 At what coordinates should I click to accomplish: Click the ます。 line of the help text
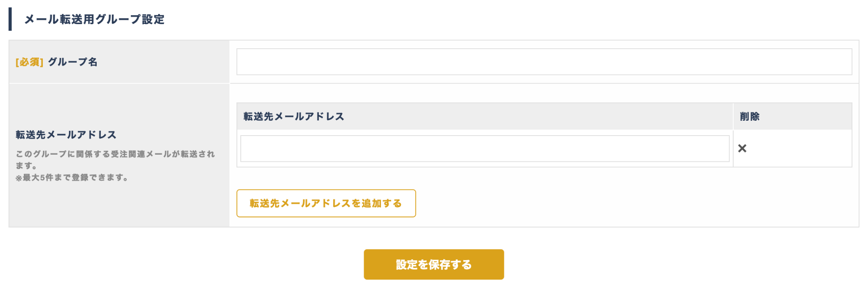(x=26, y=166)
